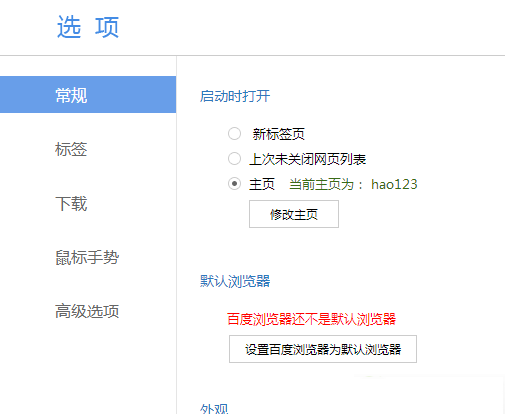Viewport: 505px width, 414px height.
Task: Open 高级选项 in the sidebar
Action: [87, 311]
